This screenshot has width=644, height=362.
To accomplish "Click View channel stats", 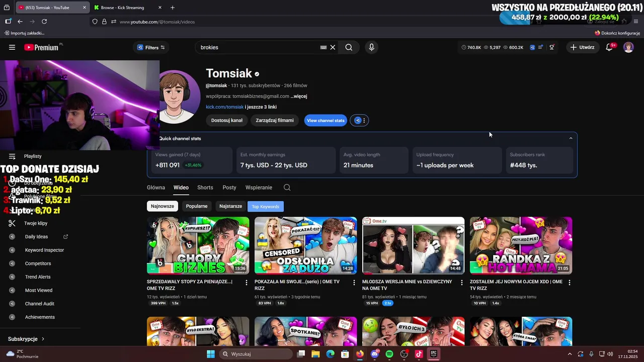I will [326, 120].
